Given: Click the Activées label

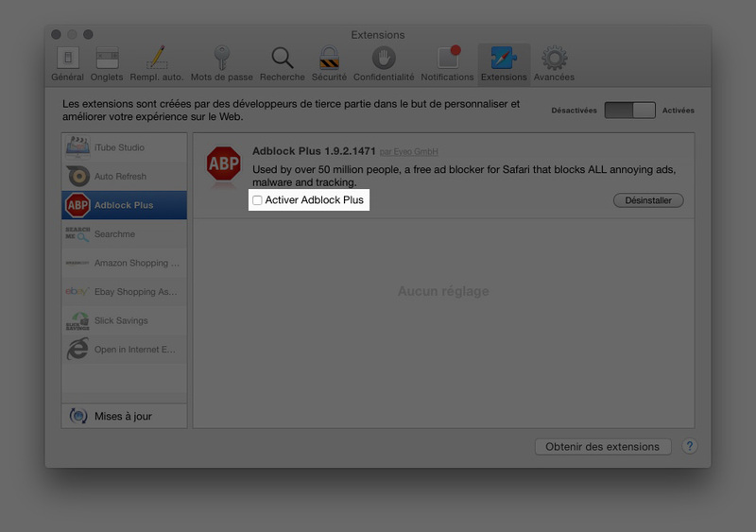Looking at the screenshot, I should [x=678, y=111].
